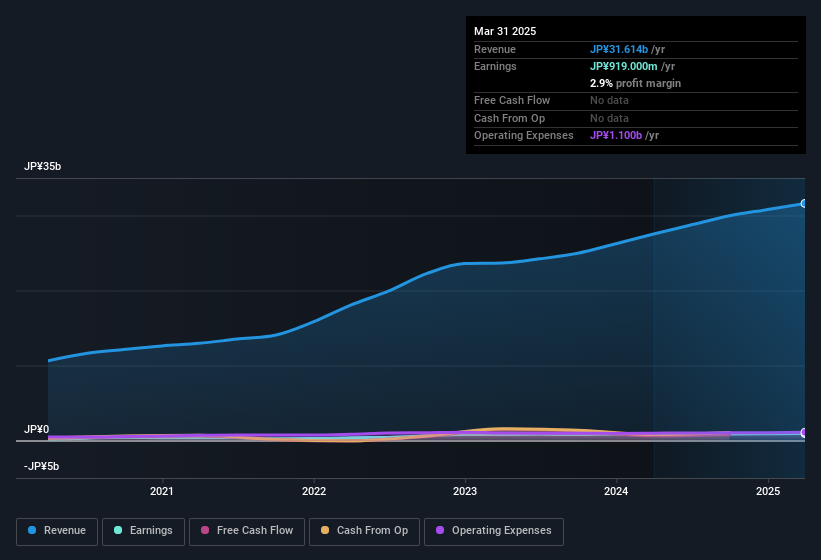821x560 pixels.
Task: Click the 2025 x-axis label
Action: [768, 491]
